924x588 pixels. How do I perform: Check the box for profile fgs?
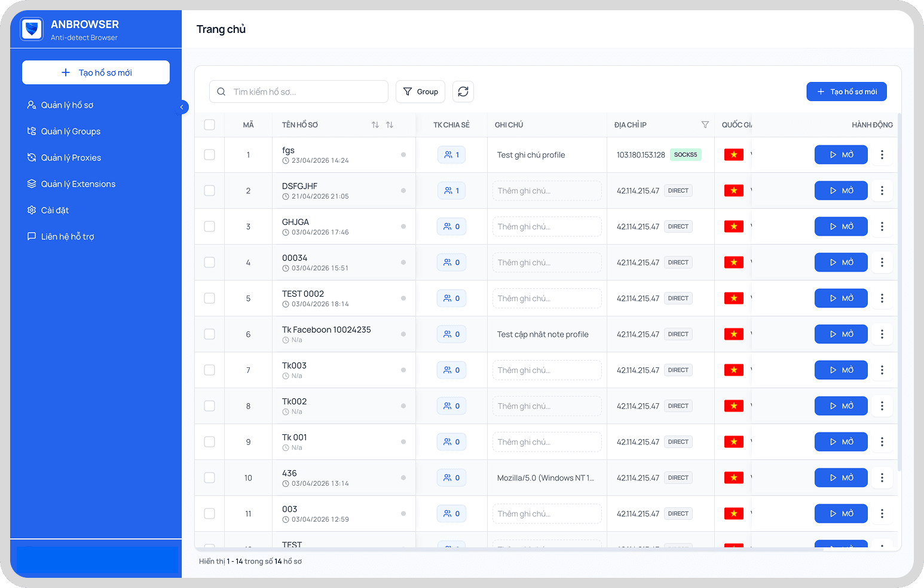(209, 155)
